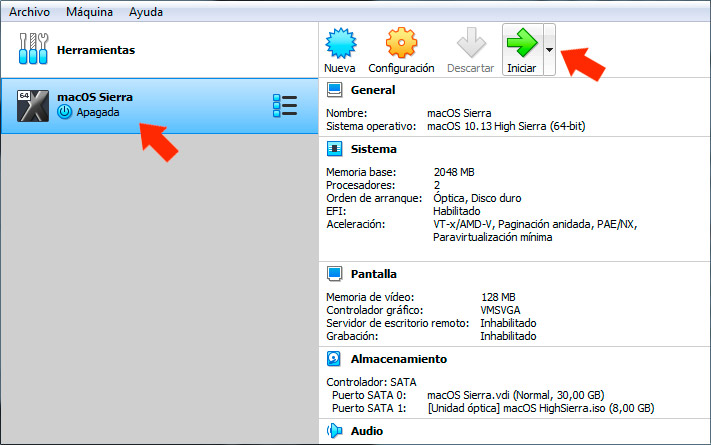Image resolution: width=711 pixels, height=445 pixels.
Task: Click the VT-x/AMD-V acceleration value
Action: 535,224
